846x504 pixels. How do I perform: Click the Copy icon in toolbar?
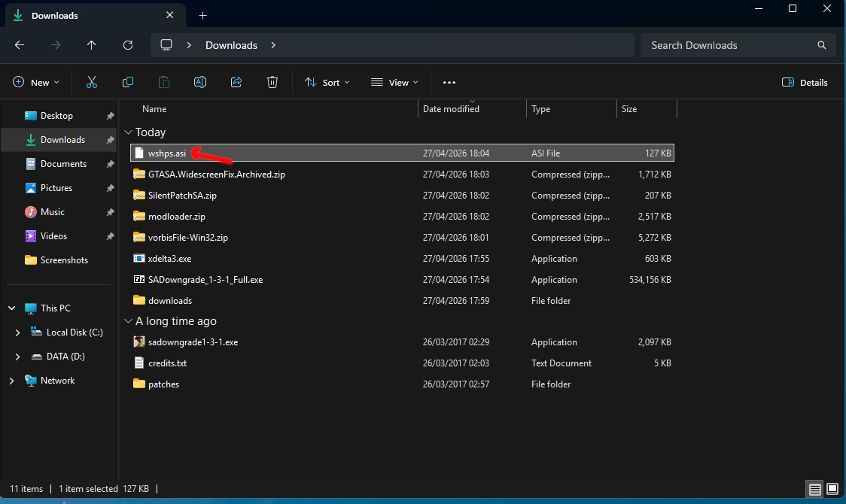(x=128, y=82)
